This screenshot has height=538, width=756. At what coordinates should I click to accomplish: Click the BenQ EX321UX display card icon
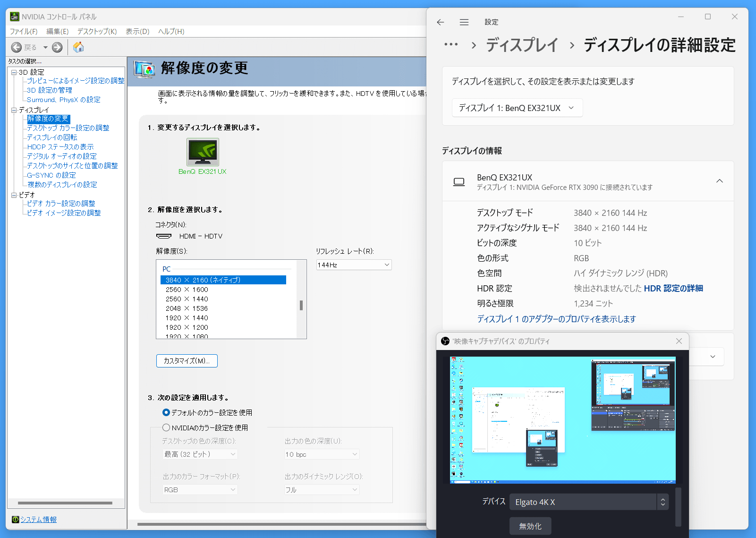459,182
